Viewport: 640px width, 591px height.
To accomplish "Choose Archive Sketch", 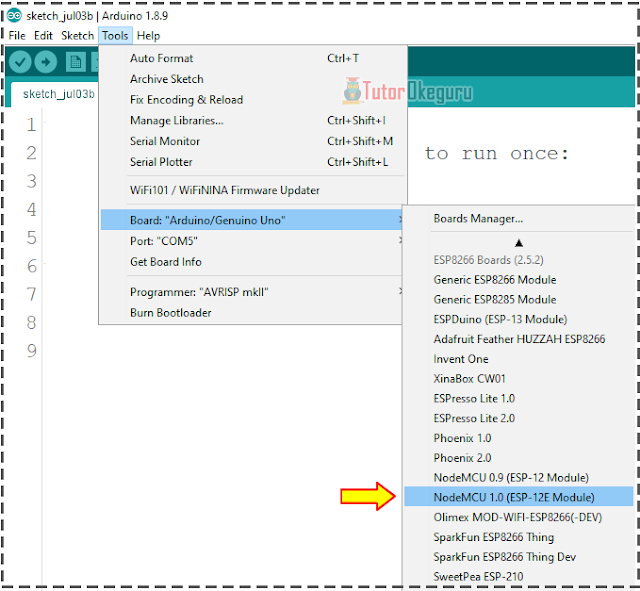I will click(252, 79).
